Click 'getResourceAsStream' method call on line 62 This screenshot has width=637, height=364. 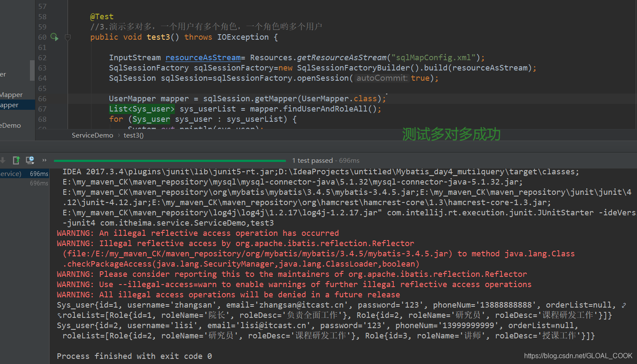tap(342, 58)
